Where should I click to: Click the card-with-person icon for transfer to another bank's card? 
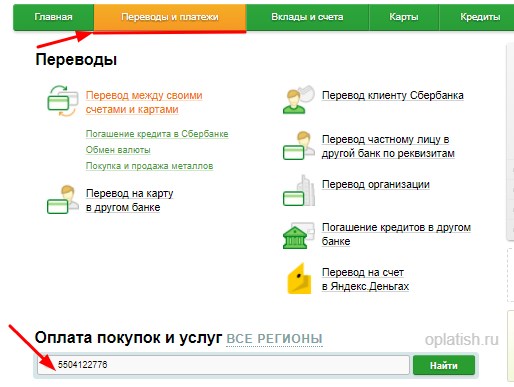pos(63,199)
